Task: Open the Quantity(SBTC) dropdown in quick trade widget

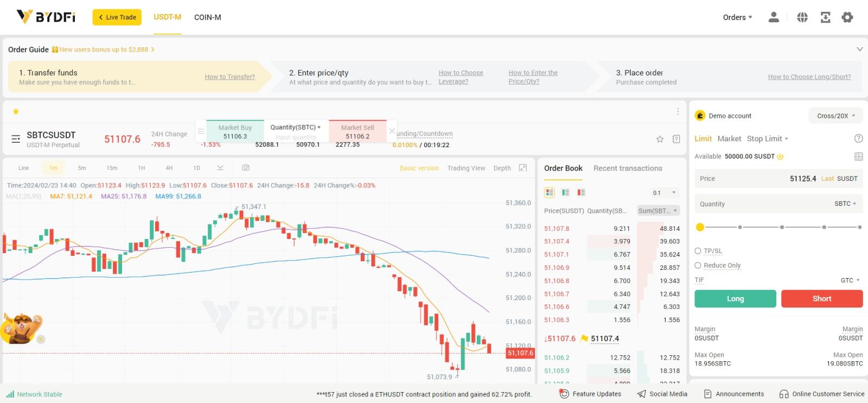Action: pos(296,127)
